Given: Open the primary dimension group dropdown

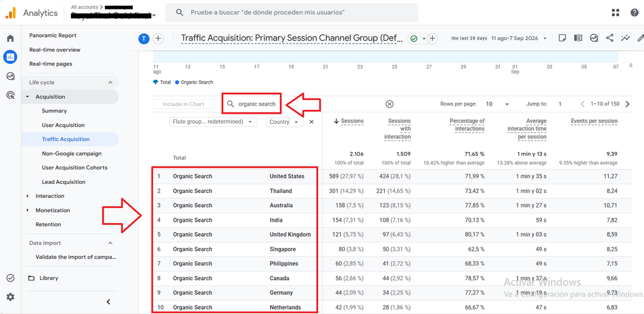Looking at the screenshot, I should pos(213,122).
